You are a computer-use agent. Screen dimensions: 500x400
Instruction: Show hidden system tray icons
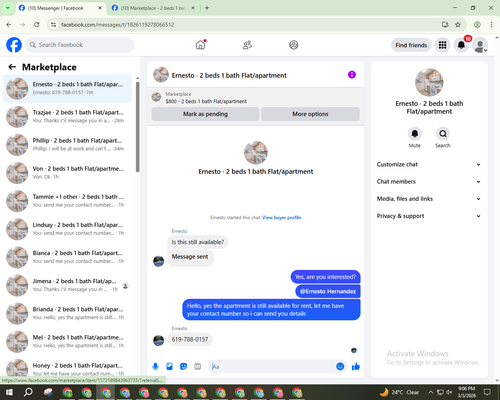pyautogui.click(x=430, y=392)
